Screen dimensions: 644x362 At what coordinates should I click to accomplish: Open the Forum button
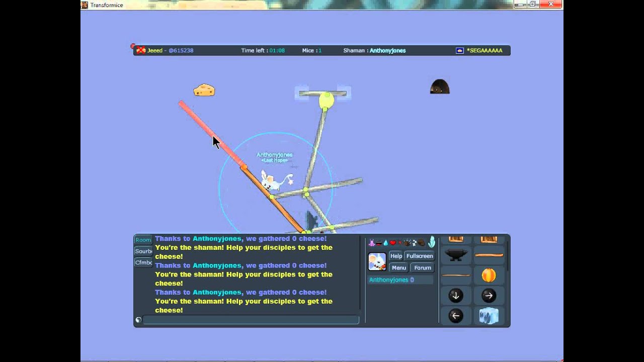coord(423,268)
